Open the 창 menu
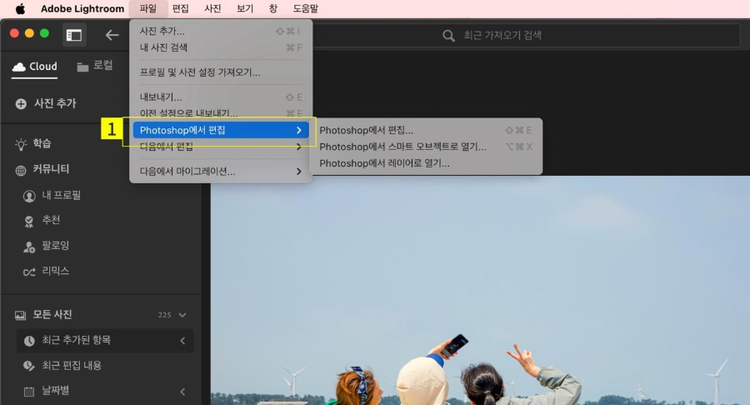This screenshot has height=405, width=750. pyautogui.click(x=273, y=9)
